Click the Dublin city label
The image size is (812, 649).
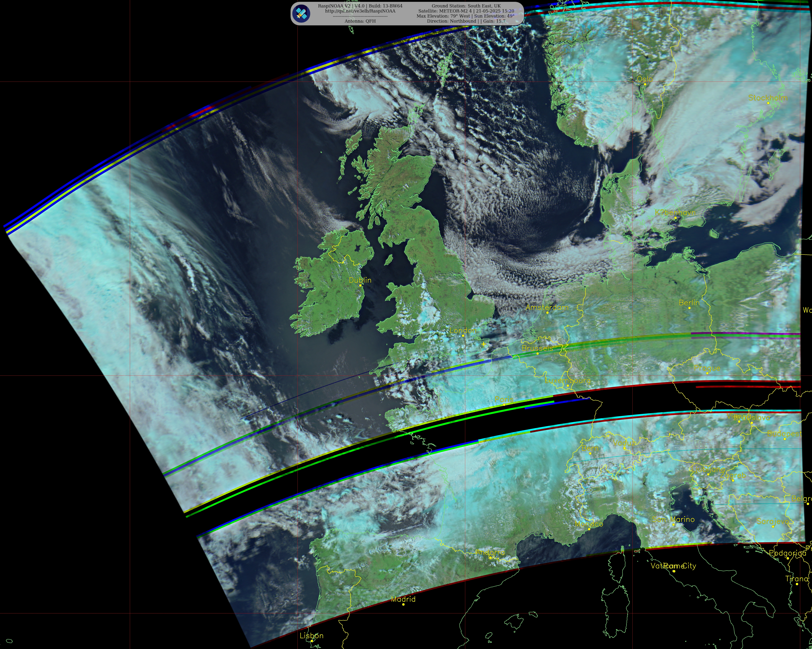[x=360, y=280]
